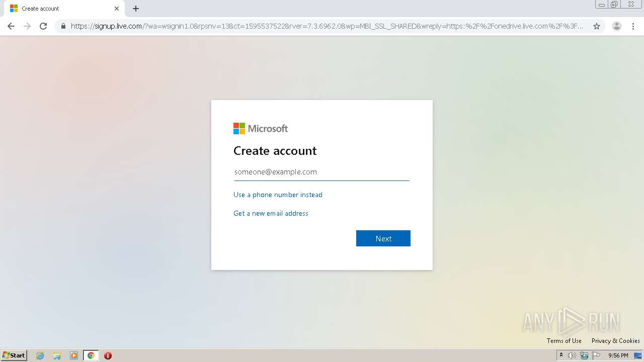Select Get a new email address
644x362 pixels.
(271, 213)
